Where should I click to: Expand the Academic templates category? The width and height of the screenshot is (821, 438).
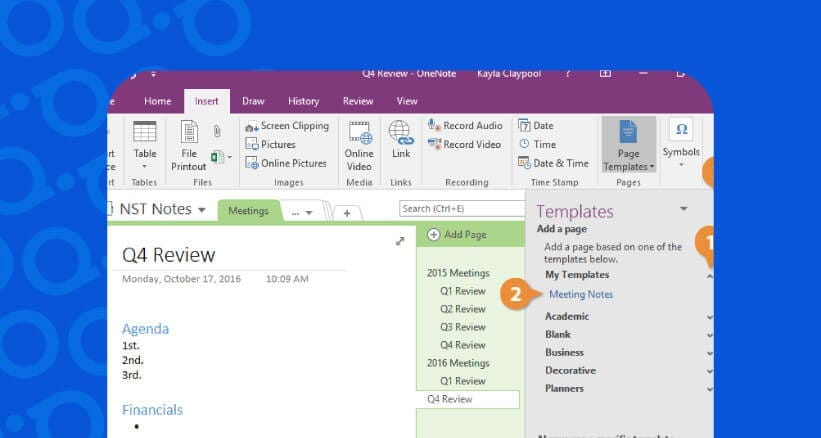[567, 316]
